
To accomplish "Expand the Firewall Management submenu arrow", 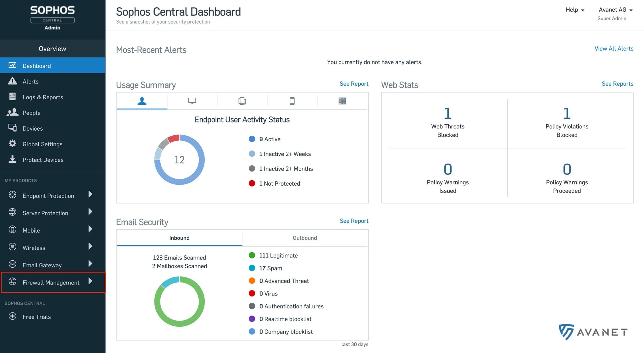I will click(x=90, y=281).
